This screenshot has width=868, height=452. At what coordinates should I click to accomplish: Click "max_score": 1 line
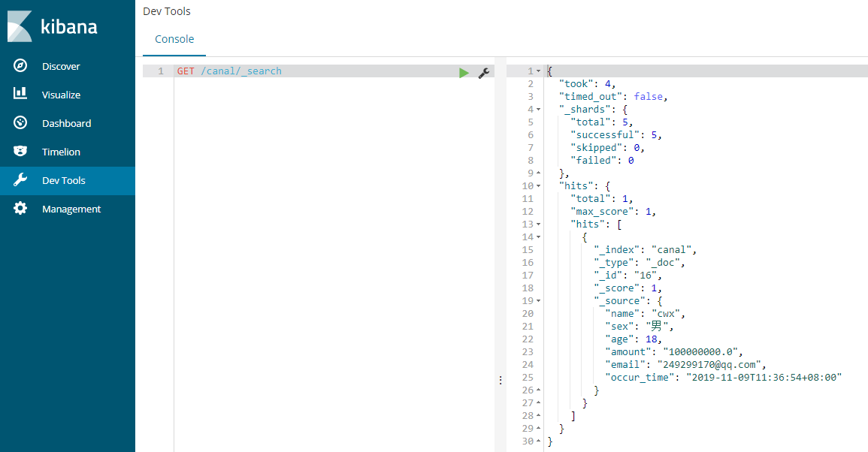pyautogui.click(x=613, y=211)
